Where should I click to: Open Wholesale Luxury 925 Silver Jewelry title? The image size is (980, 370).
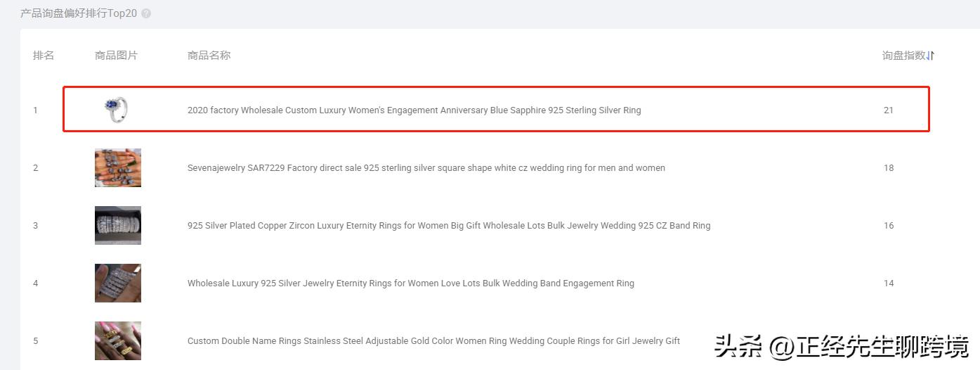pos(410,283)
